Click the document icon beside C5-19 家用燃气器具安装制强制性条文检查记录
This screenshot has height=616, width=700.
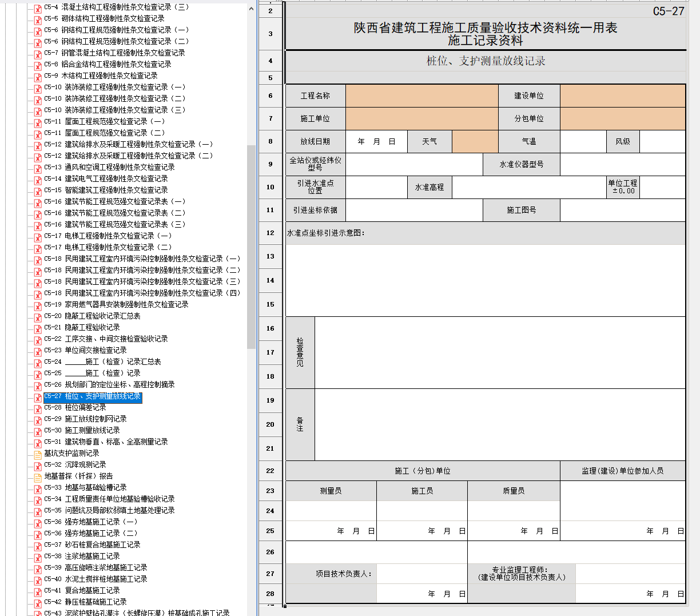point(38,306)
